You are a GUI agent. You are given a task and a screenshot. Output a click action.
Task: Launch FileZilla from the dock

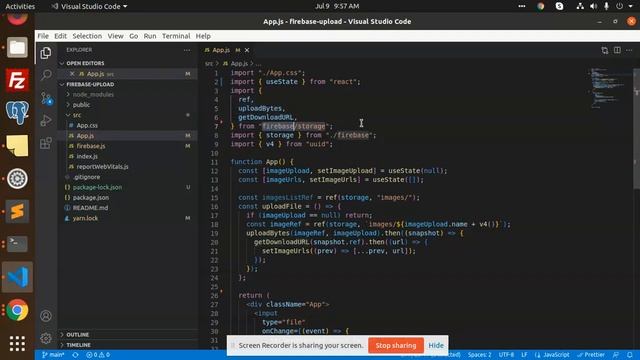pos(17,80)
